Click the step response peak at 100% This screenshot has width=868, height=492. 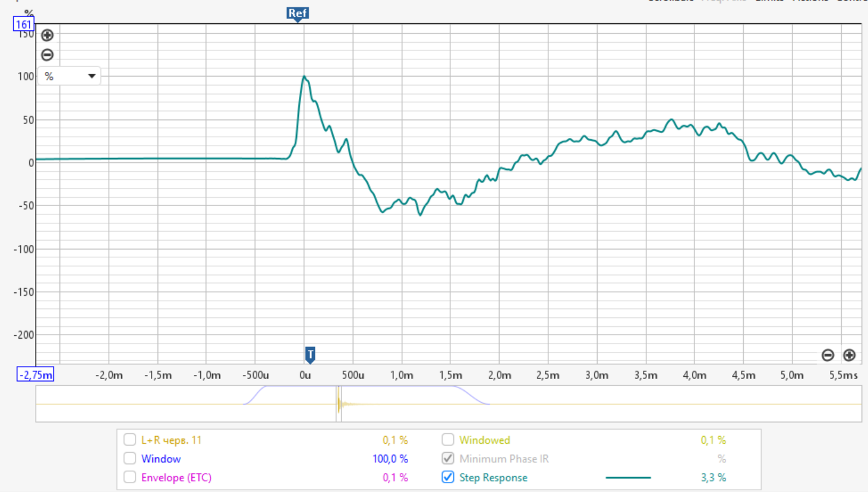304,77
